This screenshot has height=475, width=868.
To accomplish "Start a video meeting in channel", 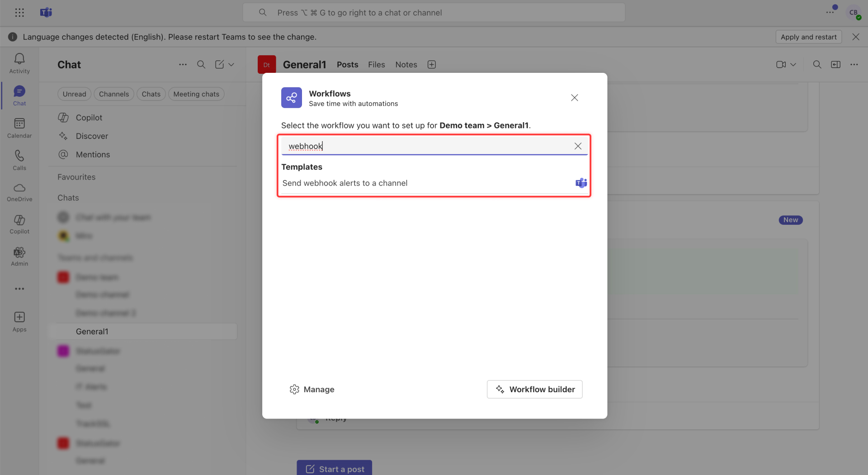I will [x=781, y=65].
